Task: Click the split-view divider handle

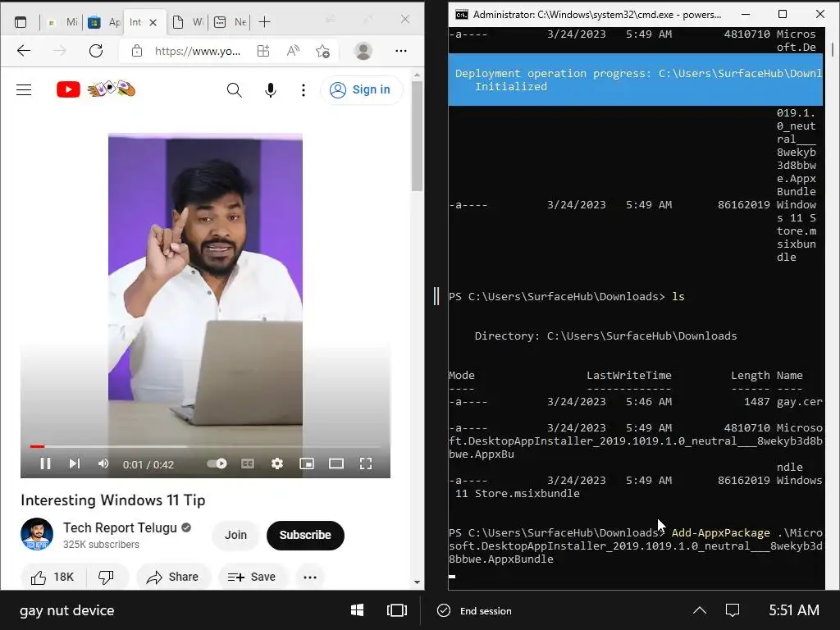Action: pyautogui.click(x=436, y=296)
